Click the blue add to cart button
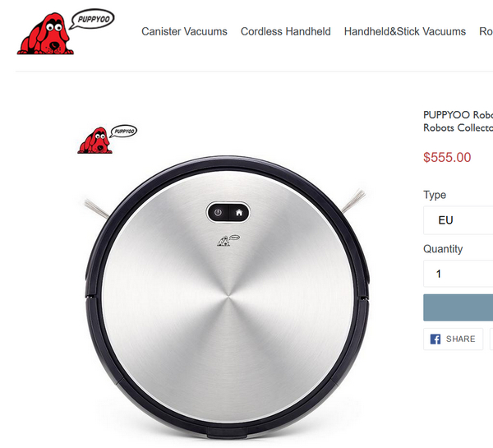Image resolution: width=493 pixels, height=448 pixels. [458, 307]
